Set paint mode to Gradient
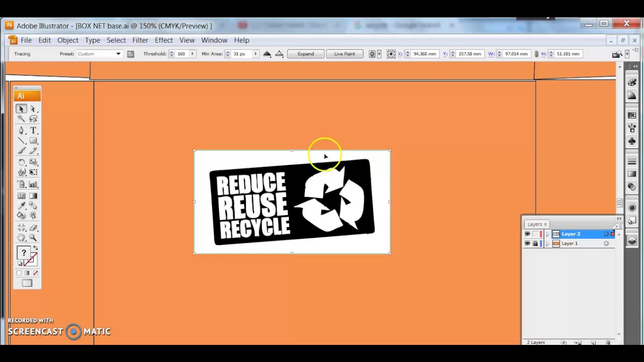This screenshot has height=362, width=644. (27, 273)
